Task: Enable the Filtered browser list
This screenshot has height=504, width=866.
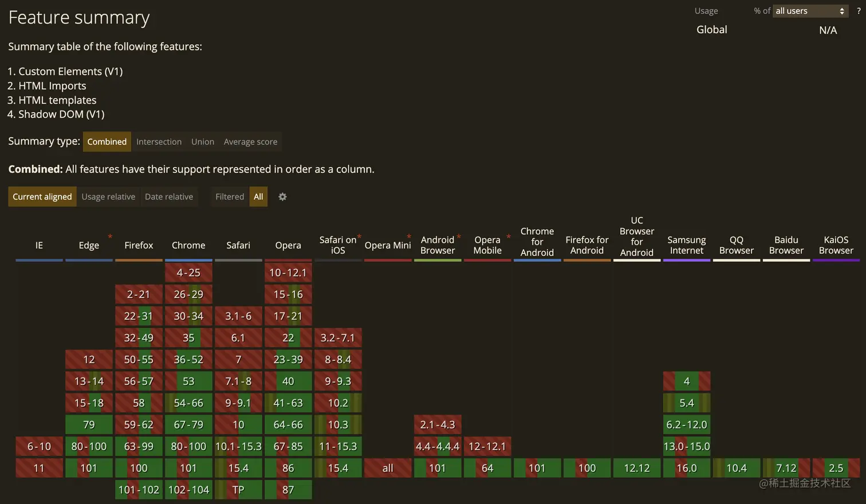Action: (229, 196)
